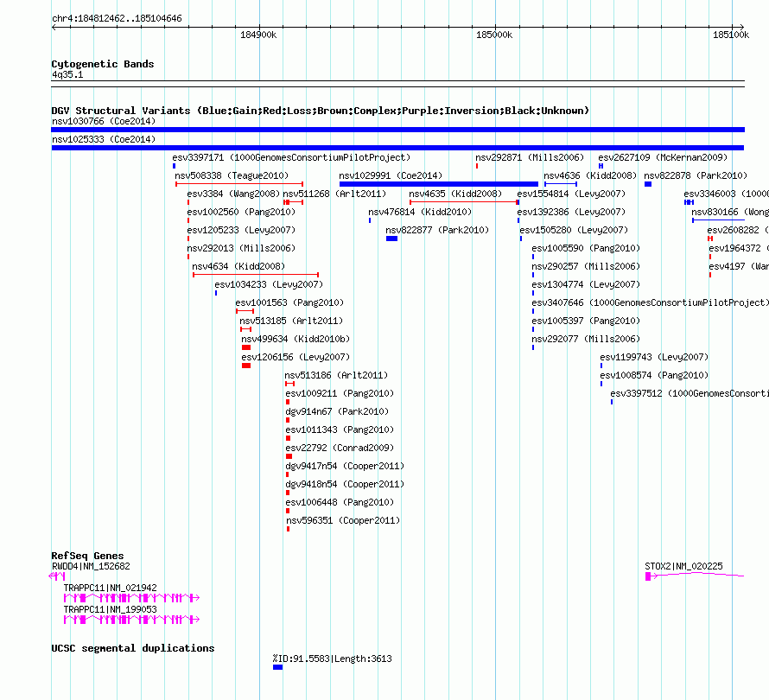Open nsv499634 (Kidd2010b) label

(296, 339)
